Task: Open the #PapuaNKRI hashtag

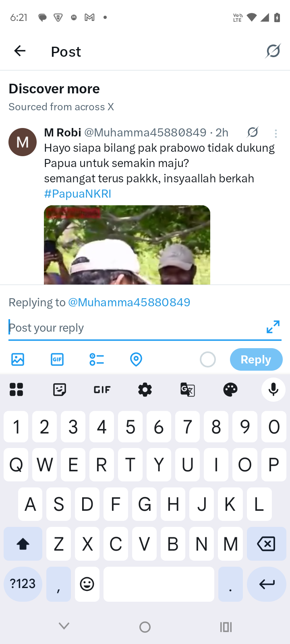Action: point(78,194)
